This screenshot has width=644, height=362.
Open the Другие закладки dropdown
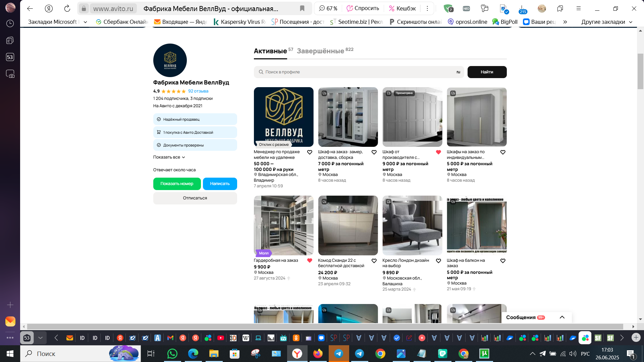click(x=607, y=22)
